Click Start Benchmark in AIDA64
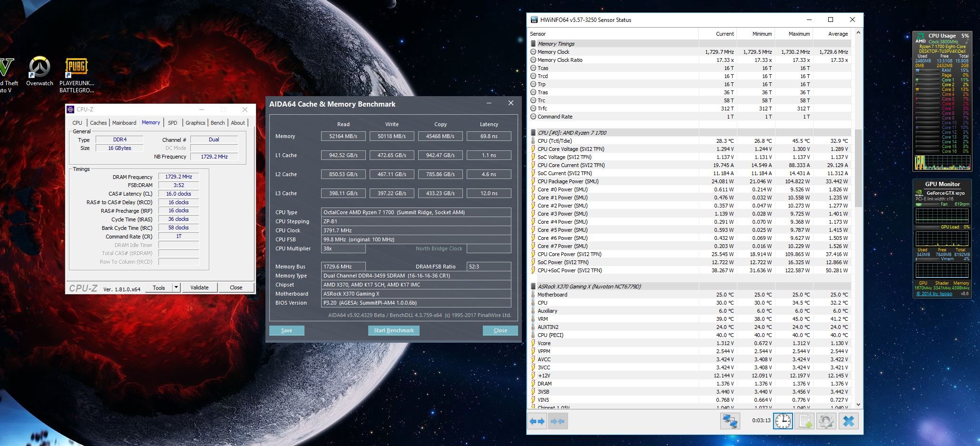Screen dimensions: 980x446 coord(394,330)
